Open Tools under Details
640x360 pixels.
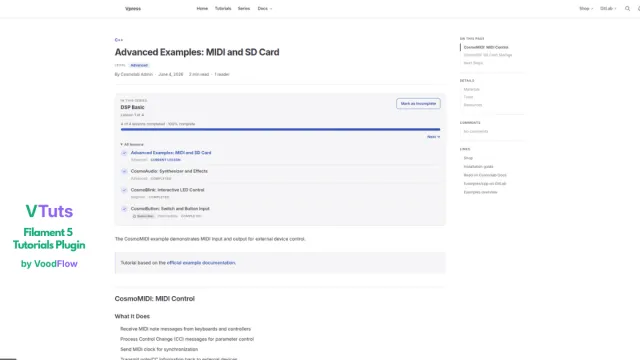click(x=468, y=97)
